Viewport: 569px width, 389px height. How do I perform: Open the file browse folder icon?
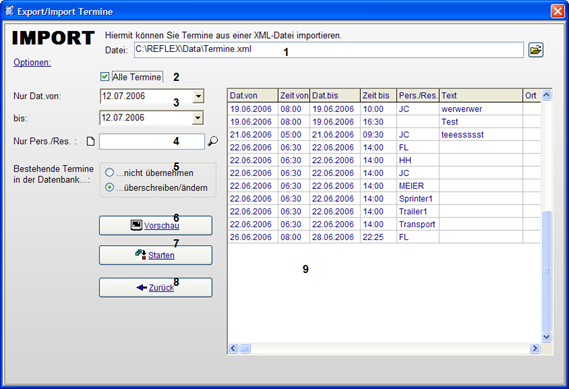[535, 50]
